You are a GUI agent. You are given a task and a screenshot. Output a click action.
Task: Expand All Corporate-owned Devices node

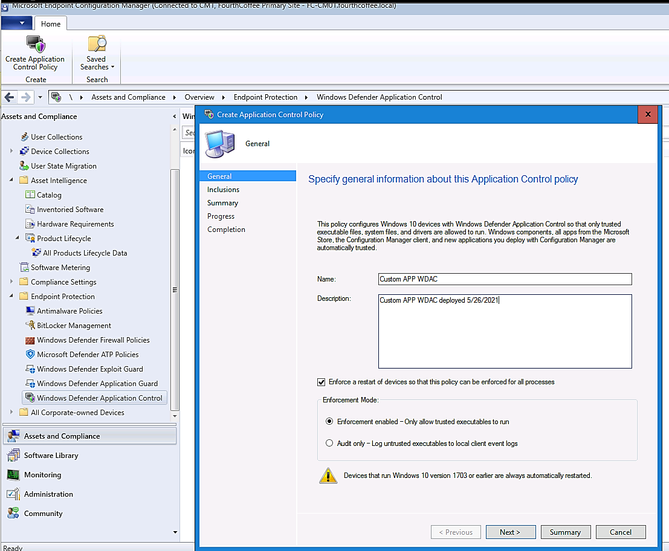(x=12, y=412)
